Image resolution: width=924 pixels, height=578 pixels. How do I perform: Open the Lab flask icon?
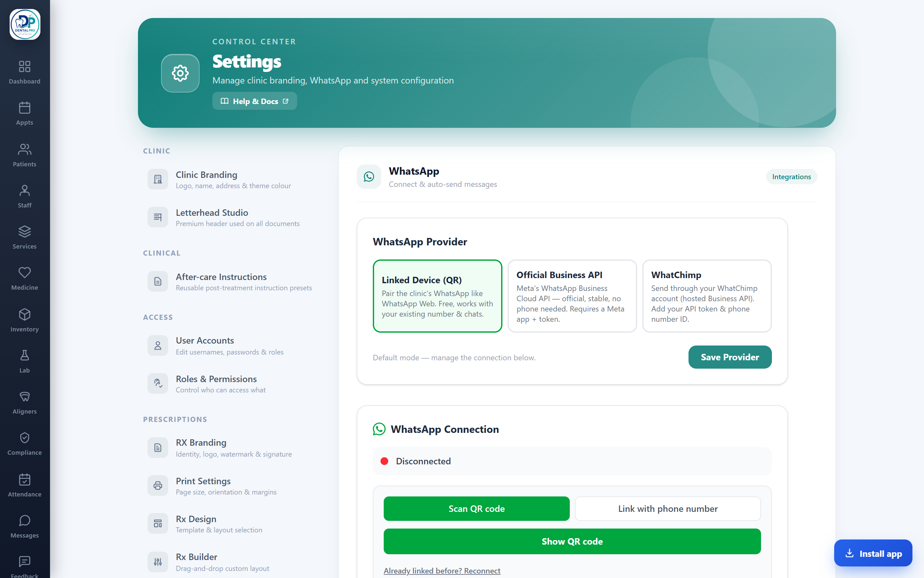coord(24,355)
